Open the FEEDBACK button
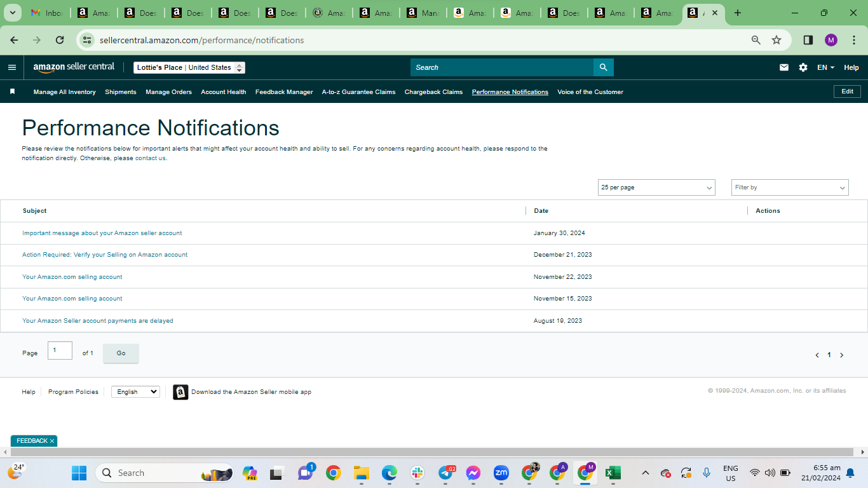Screen dimensions: 868x488 [32, 441]
